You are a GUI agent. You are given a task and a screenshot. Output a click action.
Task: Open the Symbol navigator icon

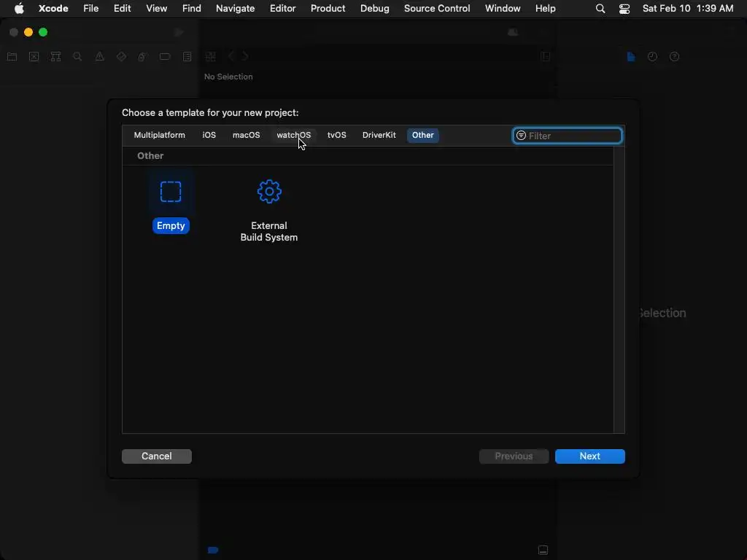(55, 57)
